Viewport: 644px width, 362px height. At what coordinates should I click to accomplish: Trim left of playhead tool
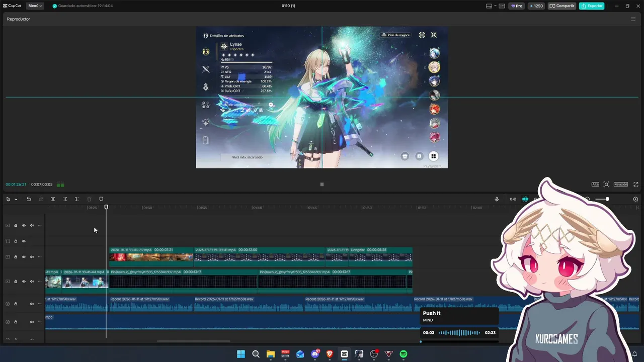(65, 199)
